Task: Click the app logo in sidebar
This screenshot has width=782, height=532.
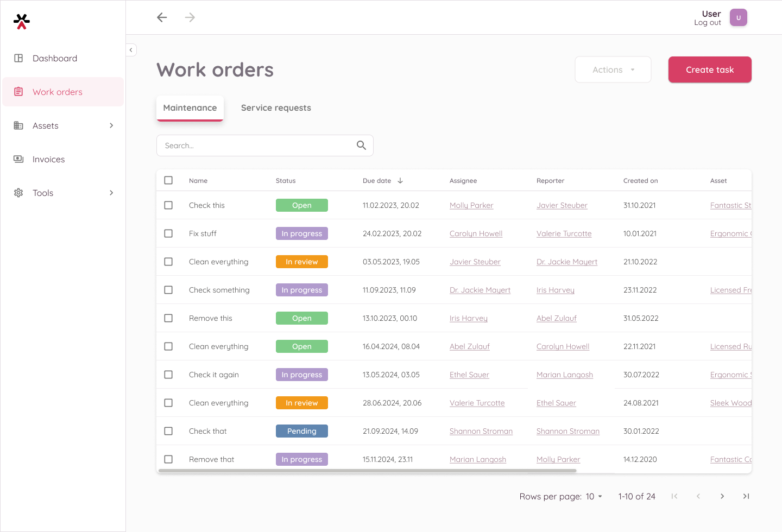Action: click(x=22, y=21)
